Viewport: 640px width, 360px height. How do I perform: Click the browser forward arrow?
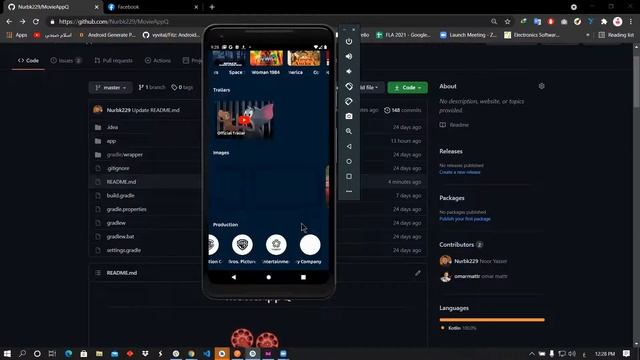tap(22, 22)
